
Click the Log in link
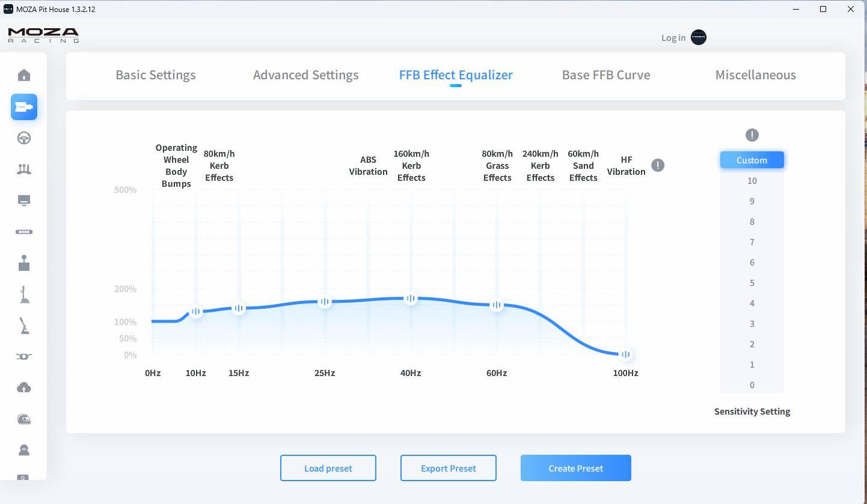click(x=673, y=38)
